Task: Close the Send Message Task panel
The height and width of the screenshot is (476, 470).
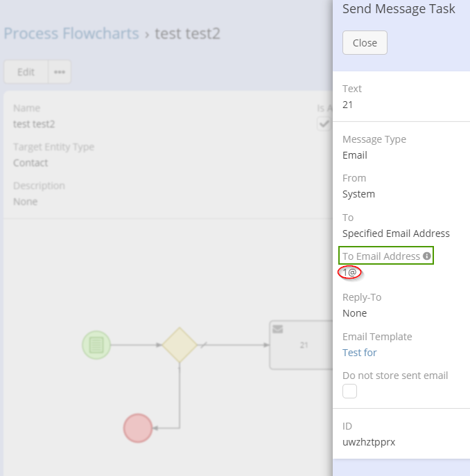Action: (365, 42)
